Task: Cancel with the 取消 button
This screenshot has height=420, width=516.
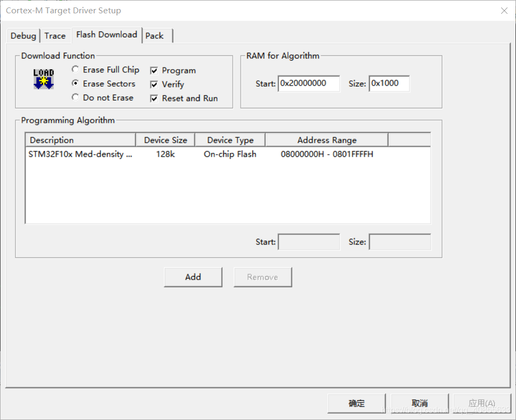Action: (420, 403)
